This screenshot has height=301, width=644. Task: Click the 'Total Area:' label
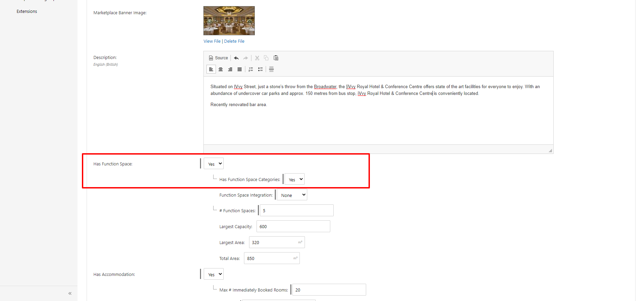(229, 259)
